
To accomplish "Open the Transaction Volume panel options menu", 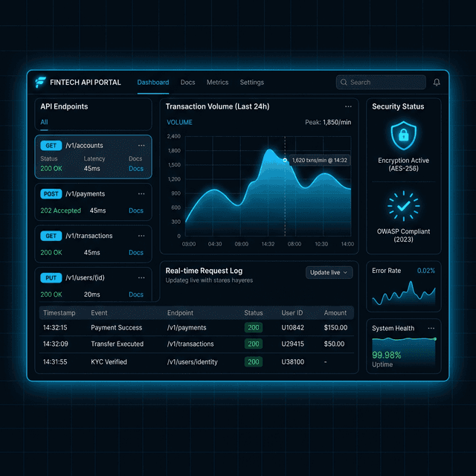I will [x=348, y=106].
